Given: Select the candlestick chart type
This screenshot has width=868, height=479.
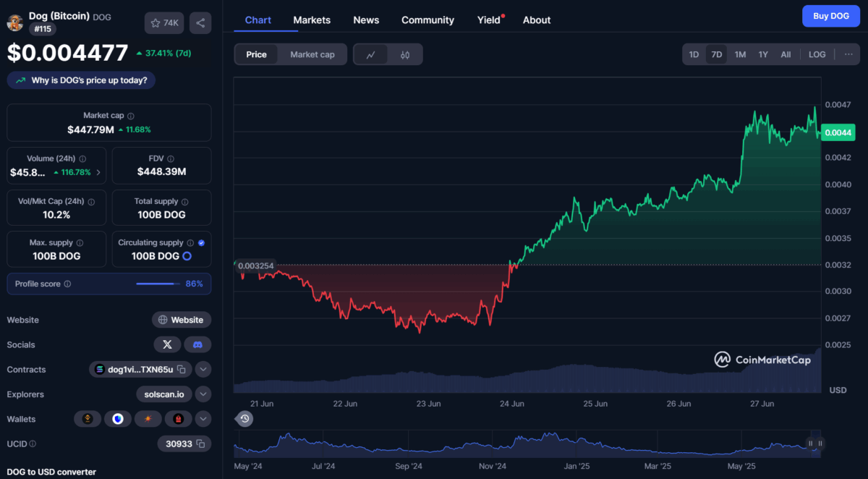Looking at the screenshot, I should 405,54.
